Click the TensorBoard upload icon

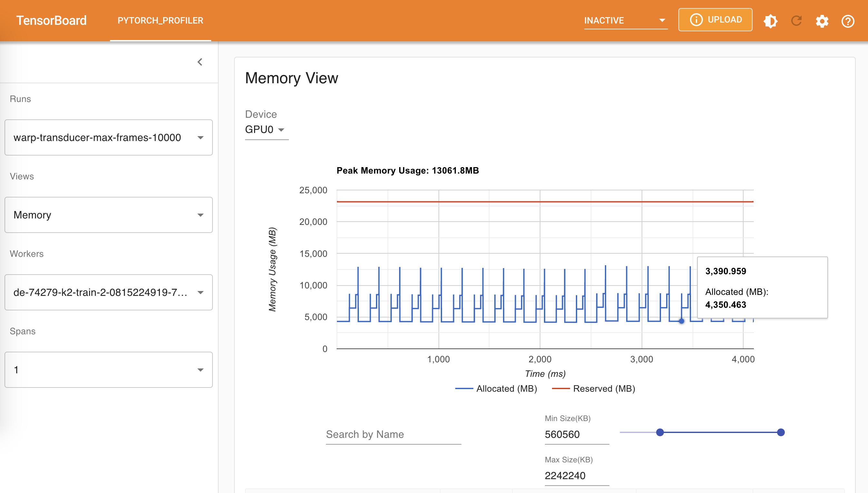click(715, 20)
